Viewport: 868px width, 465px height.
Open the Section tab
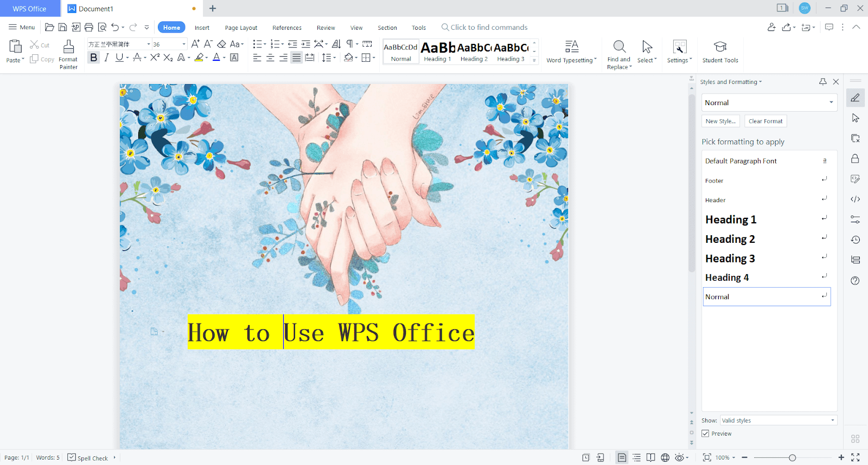click(387, 28)
